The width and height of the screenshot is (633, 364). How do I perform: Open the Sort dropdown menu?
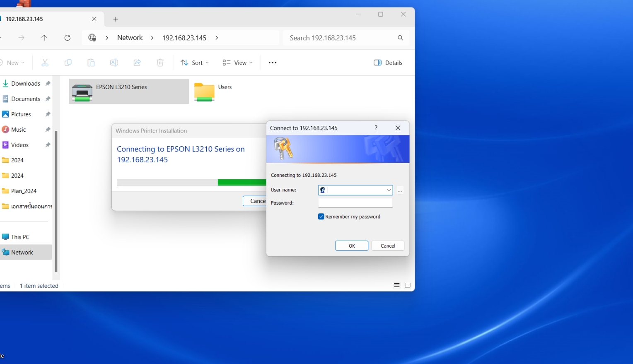[x=194, y=63]
